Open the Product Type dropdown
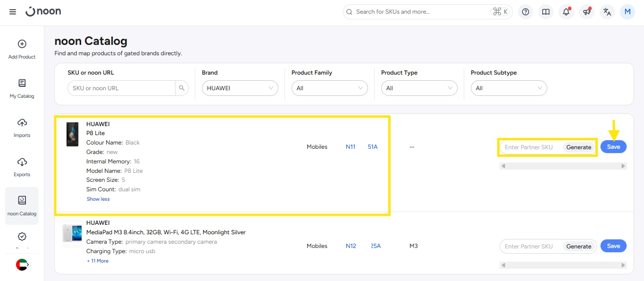 419,88
